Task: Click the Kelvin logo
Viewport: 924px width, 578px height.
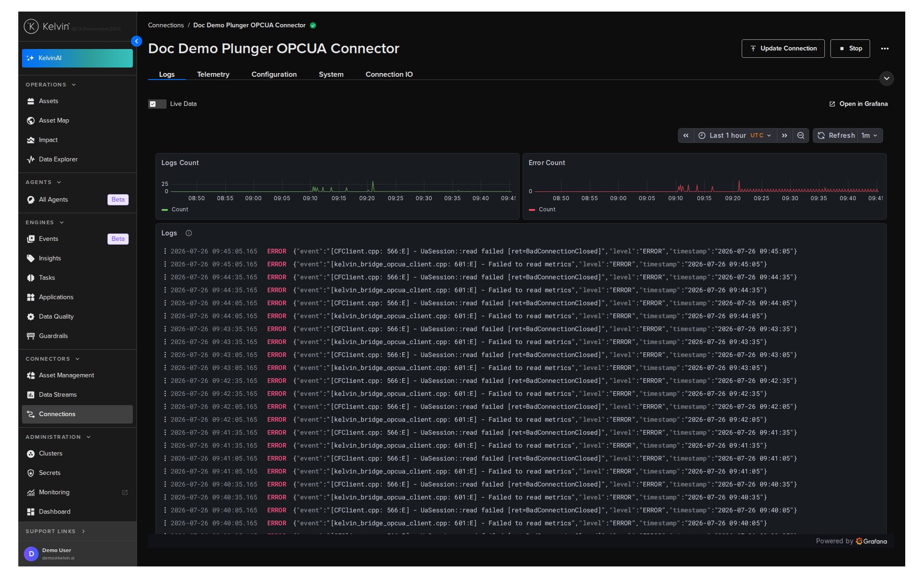Action: [x=47, y=26]
